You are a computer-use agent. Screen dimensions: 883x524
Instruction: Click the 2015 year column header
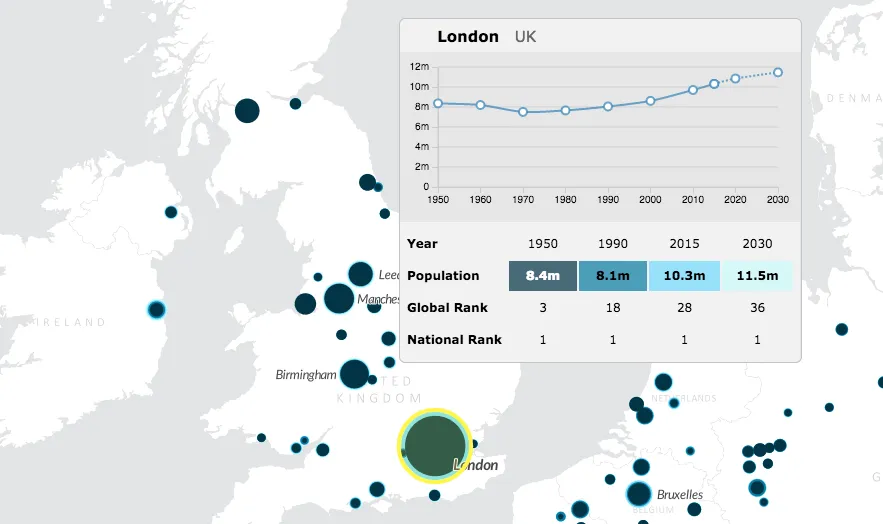pyautogui.click(x=684, y=244)
